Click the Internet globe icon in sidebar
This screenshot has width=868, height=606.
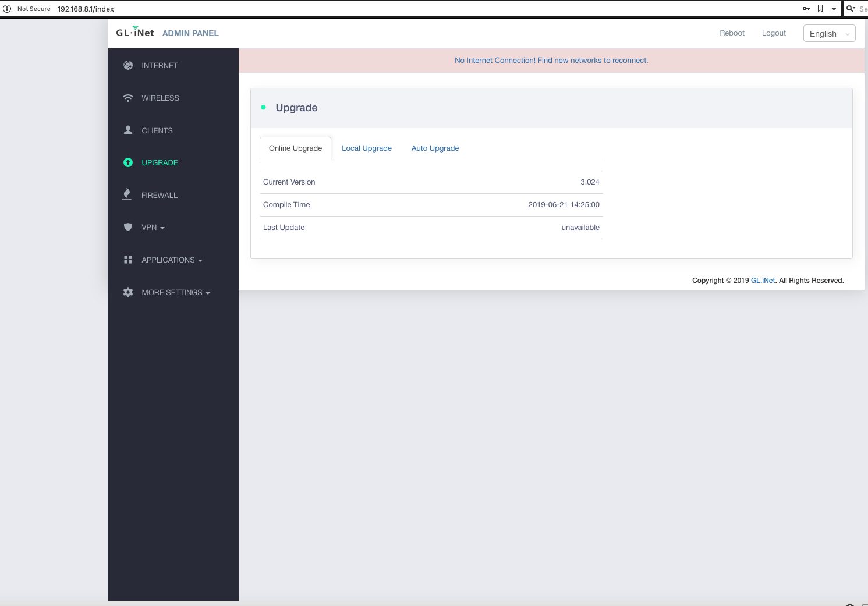tap(128, 66)
